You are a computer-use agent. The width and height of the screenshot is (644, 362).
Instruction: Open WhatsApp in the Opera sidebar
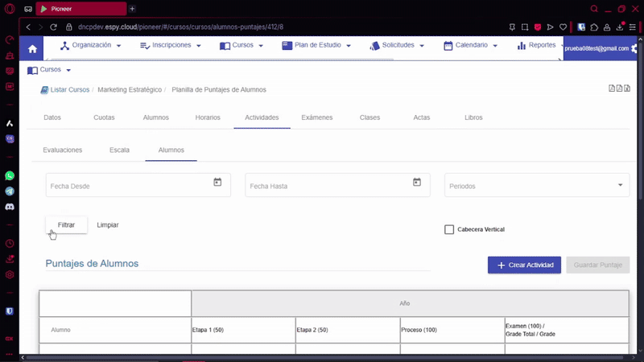(10, 175)
